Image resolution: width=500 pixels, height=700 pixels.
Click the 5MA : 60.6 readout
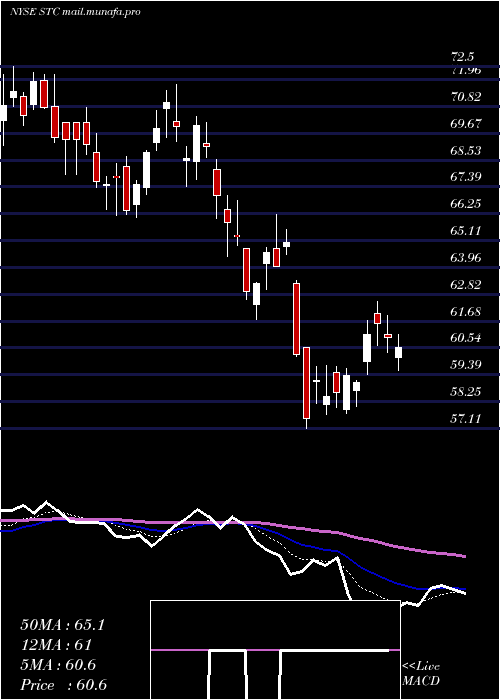(58, 665)
